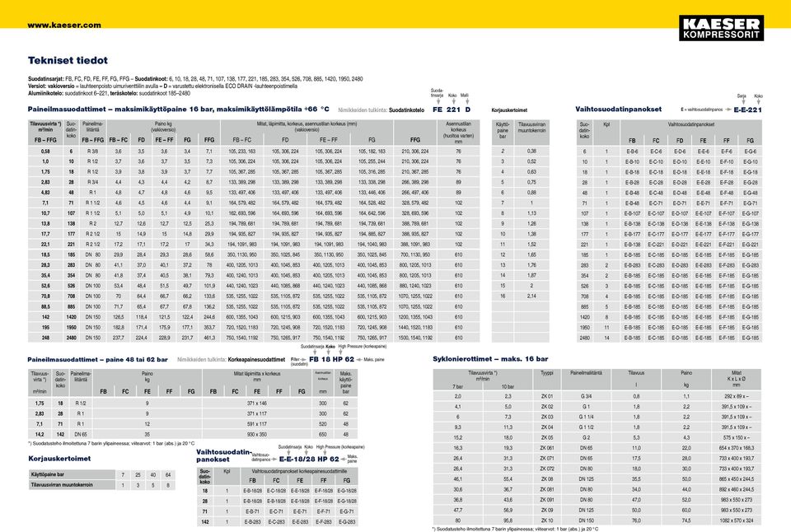
Task: Select the 'Paineilmasuodattimet – paine 48 tai 62 bar' heading
Action: coord(97,360)
